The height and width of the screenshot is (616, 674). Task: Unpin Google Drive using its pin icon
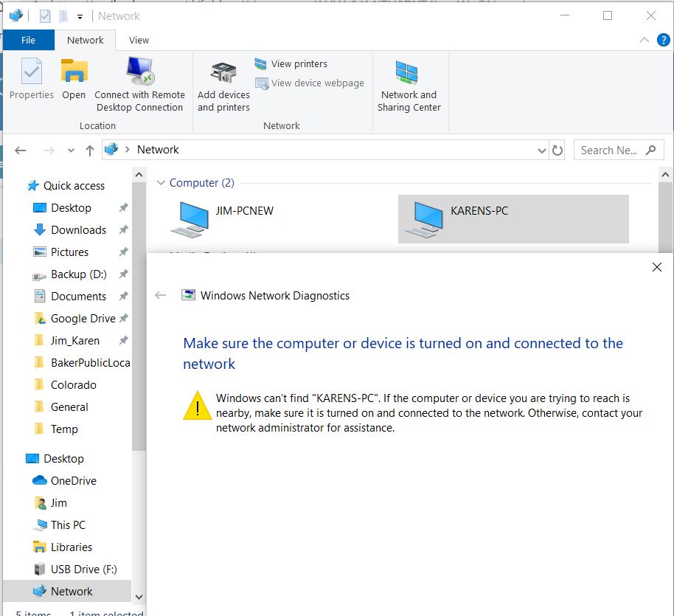tap(123, 318)
